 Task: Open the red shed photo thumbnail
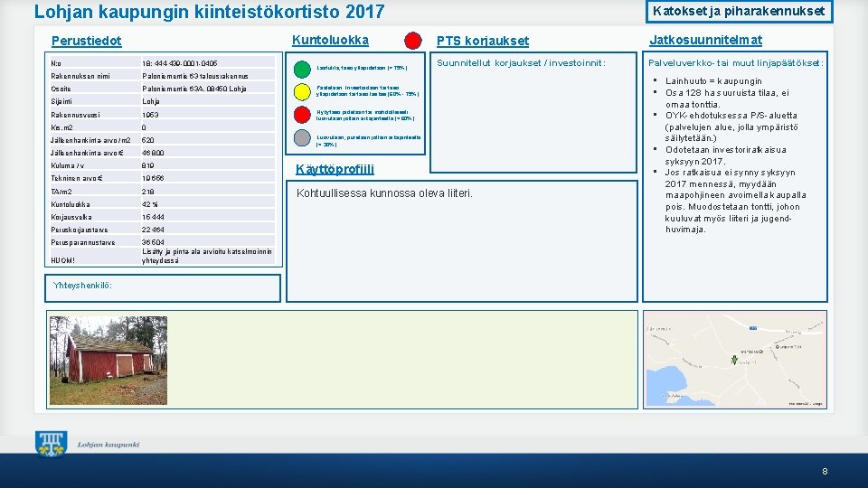click(x=108, y=361)
